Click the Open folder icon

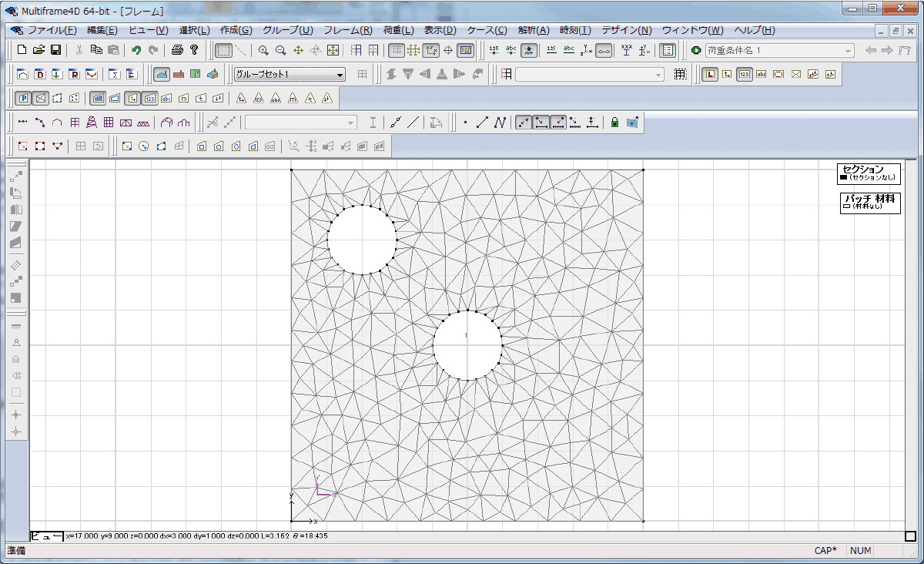pyautogui.click(x=38, y=50)
